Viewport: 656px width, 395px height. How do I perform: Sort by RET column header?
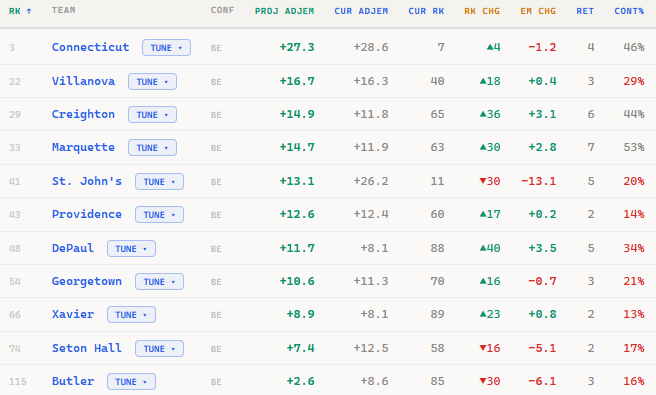click(x=585, y=11)
